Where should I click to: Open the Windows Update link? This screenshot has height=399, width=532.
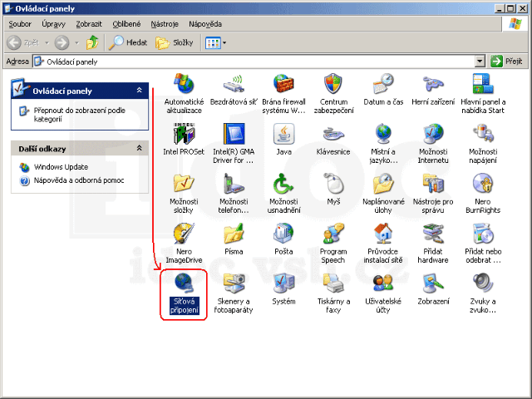pyautogui.click(x=61, y=167)
